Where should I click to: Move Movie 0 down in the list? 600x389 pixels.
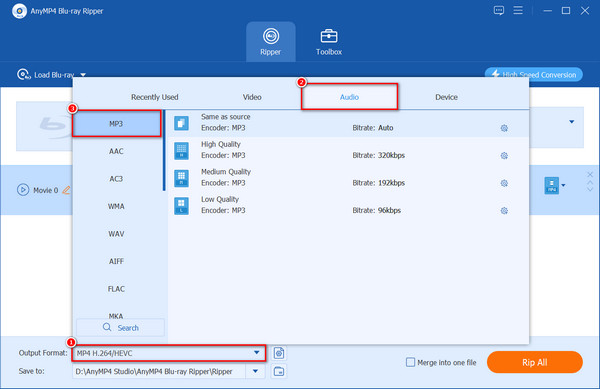click(x=590, y=189)
